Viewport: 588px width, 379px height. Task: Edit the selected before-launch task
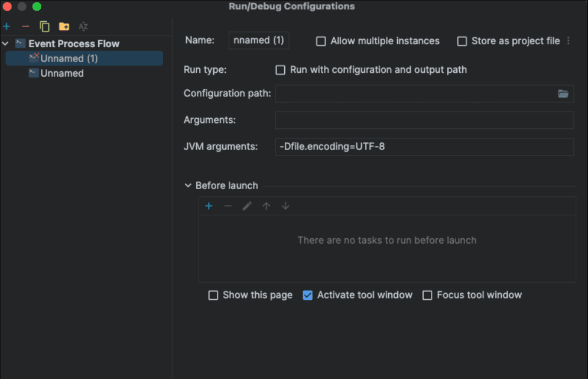pyautogui.click(x=247, y=206)
